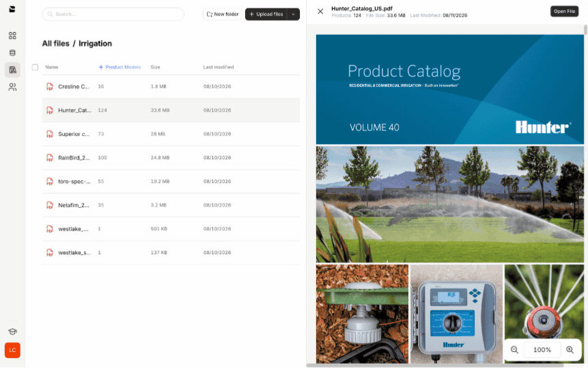
Task: Click the 33.6 MB size cell
Action: tap(160, 111)
